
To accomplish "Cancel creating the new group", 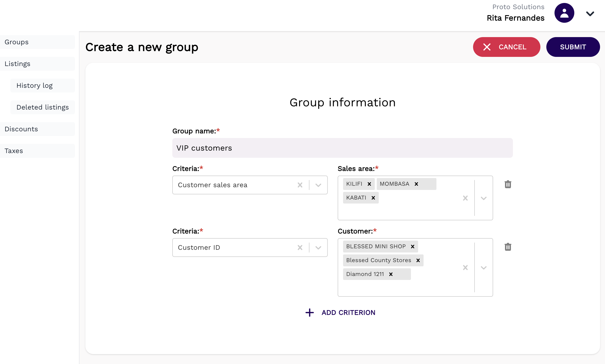I will click(x=506, y=47).
